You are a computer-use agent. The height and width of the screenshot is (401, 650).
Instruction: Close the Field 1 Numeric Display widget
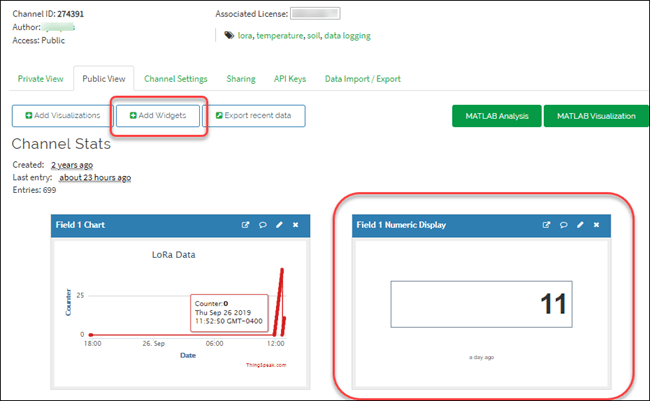(x=596, y=225)
